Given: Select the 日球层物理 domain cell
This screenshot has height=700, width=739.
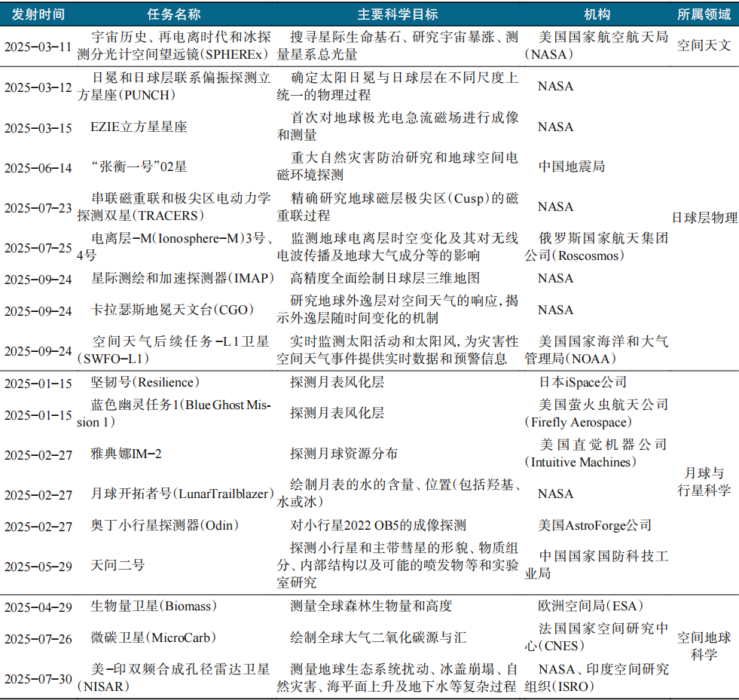Looking at the screenshot, I should [x=704, y=218].
